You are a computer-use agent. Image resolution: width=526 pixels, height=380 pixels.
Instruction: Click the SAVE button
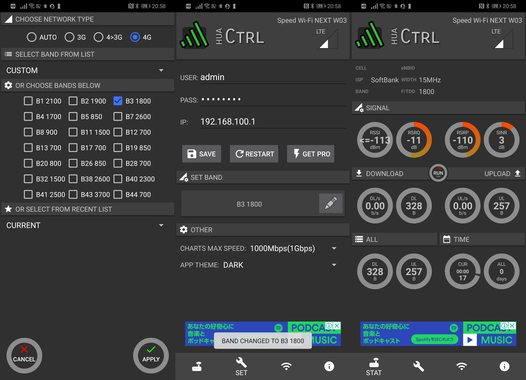point(201,154)
